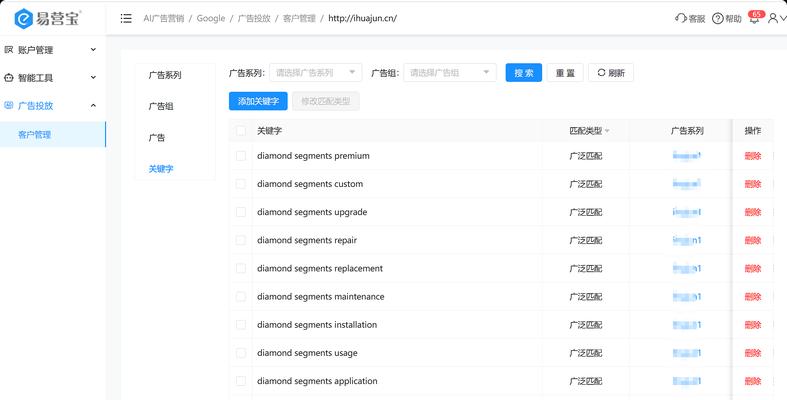
Task: Check the diamond segments replacement row
Action: 241,269
